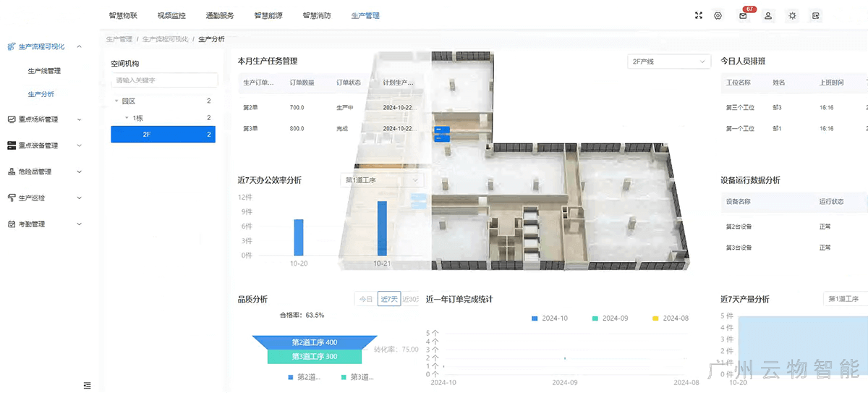868x393 pixels.
Task: Open mail notifications with 67 badge
Action: [x=743, y=15]
